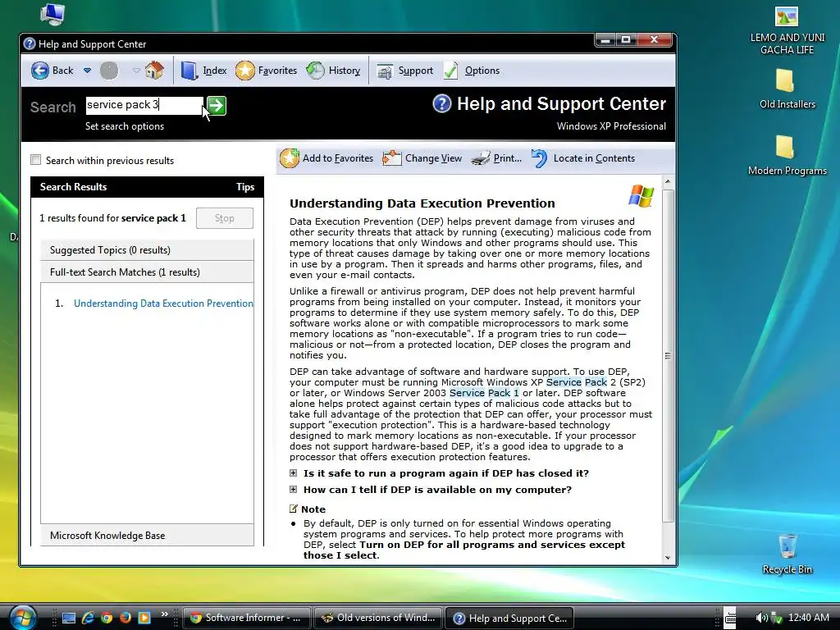The image size is (840, 630).
Task: Click the Index label in toolbar
Action: [x=215, y=71]
